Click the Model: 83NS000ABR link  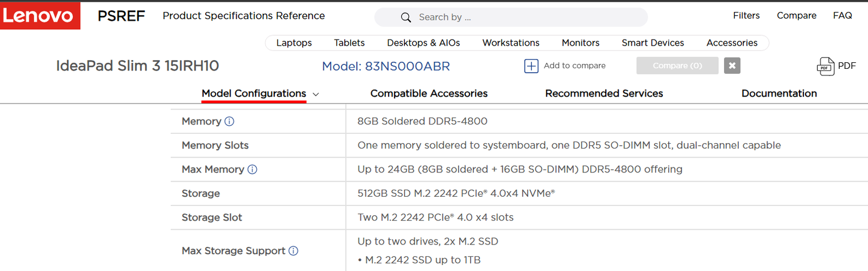pos(386,66)
